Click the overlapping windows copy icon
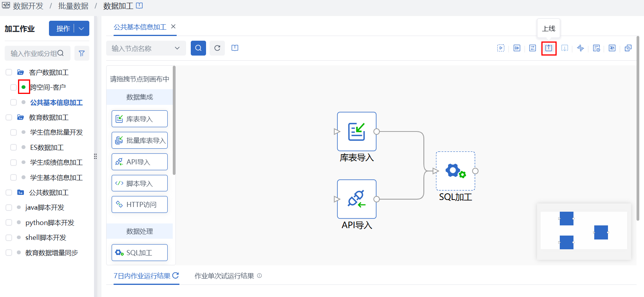 628,48
